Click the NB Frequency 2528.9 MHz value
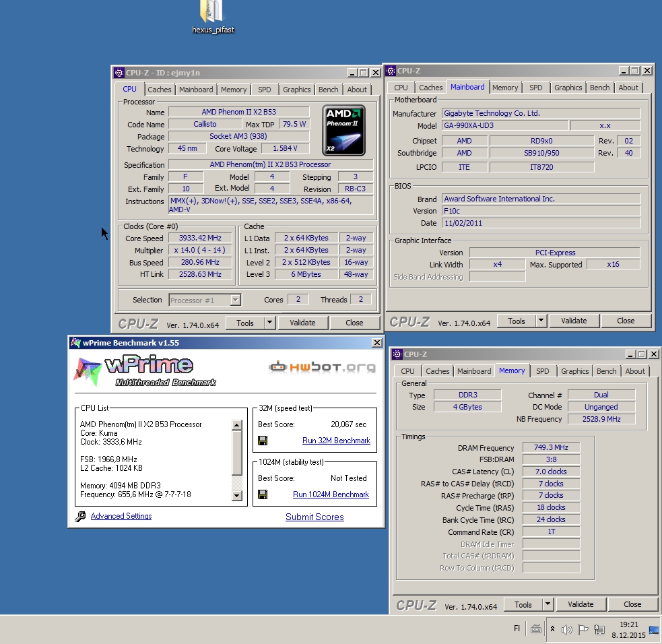Viewport: 662px width, 644px height. pos(601,419)
